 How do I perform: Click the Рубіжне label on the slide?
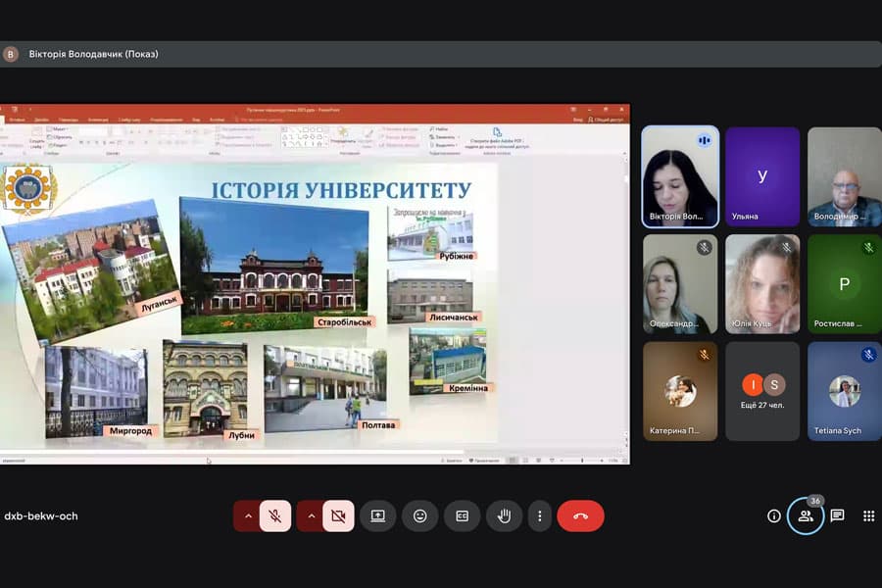[456, 256]
